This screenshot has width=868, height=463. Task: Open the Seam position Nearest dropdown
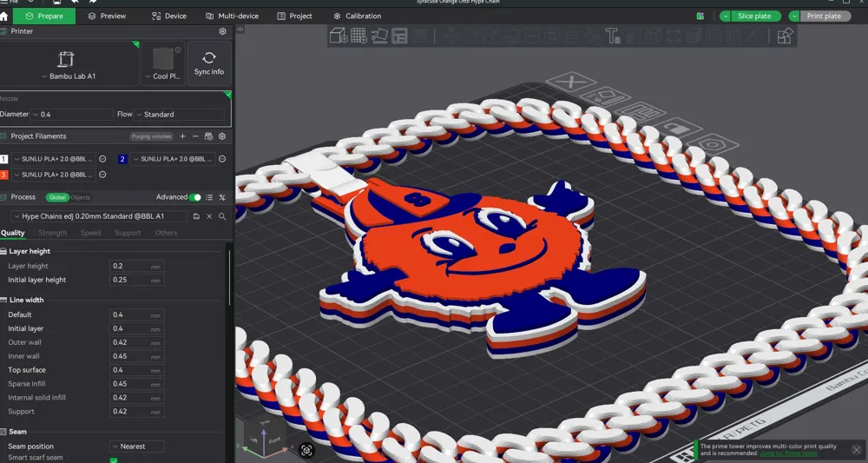(137, 446)
